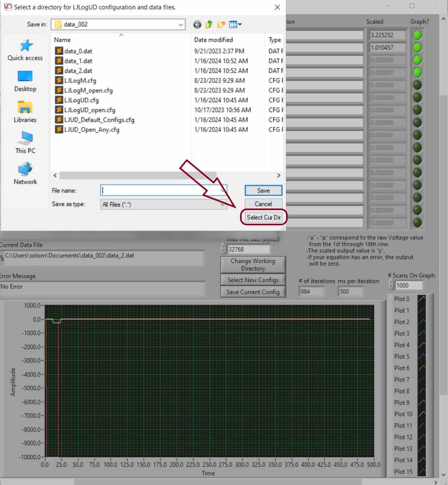This screenshot has height=485, width=448.
Task: Expand the Save in folder dropdown
Action: [180, 24]
